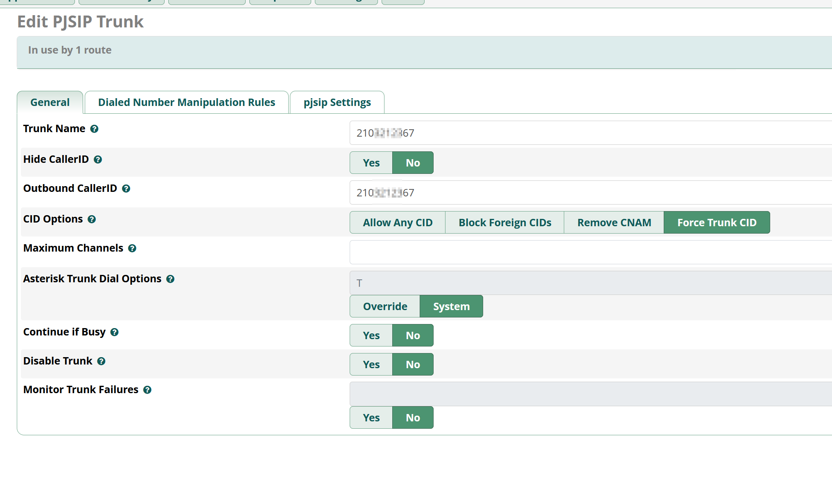Click Continue if Busy help icon
The width and height of the screenshot is (832, 504).
(x=114, y=332)
